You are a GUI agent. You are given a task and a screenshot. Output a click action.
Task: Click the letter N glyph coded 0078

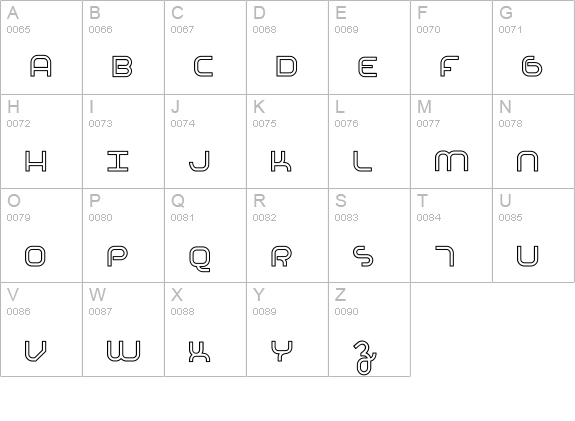[x=527, y=161]
